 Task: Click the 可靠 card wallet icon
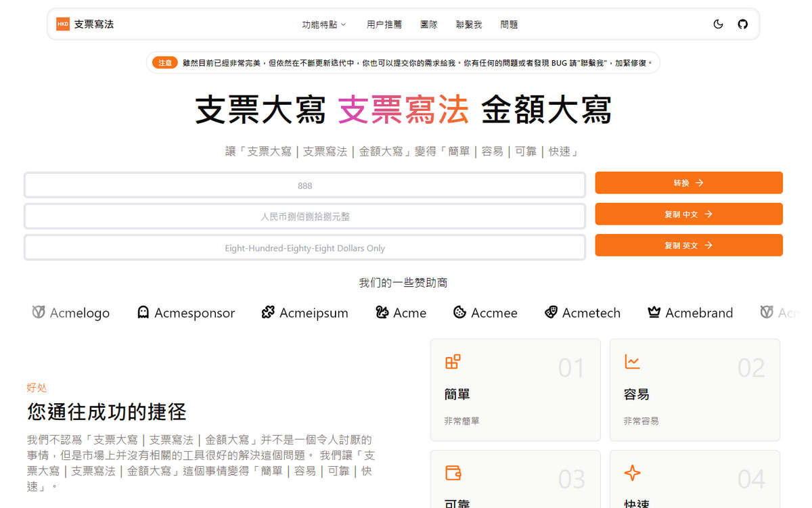pyautogui.click(x=453, y=473)
